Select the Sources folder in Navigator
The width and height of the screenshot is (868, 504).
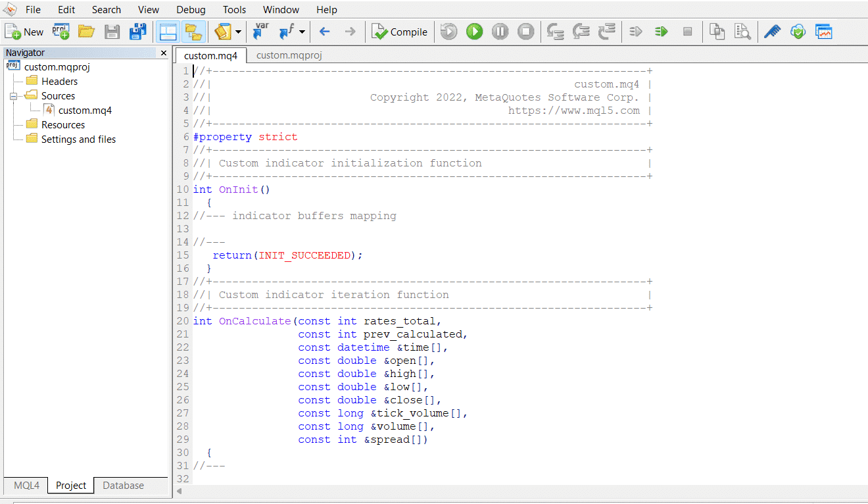58,95
